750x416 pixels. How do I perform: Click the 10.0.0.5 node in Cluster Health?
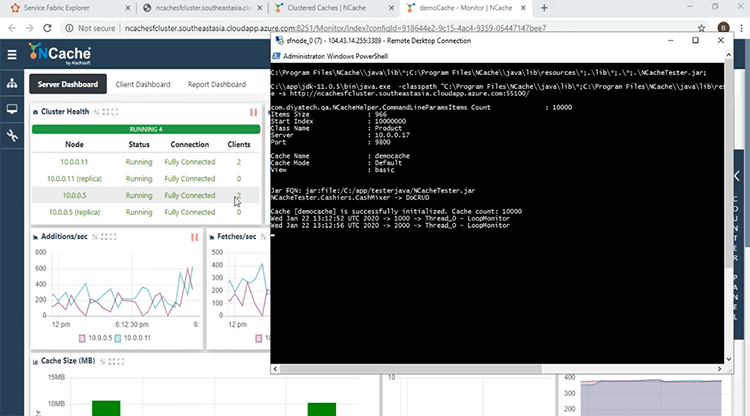point(74,196)
